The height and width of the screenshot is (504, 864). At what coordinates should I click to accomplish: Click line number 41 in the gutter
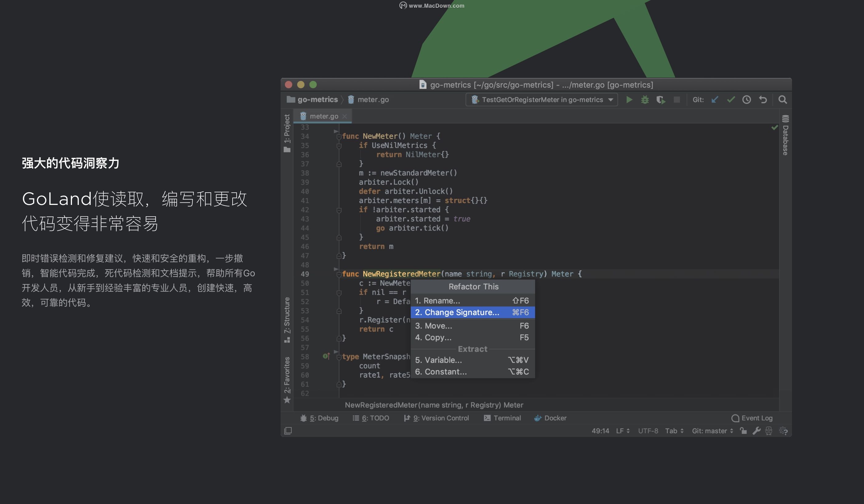pyautogui.click(x=305, y=201)
